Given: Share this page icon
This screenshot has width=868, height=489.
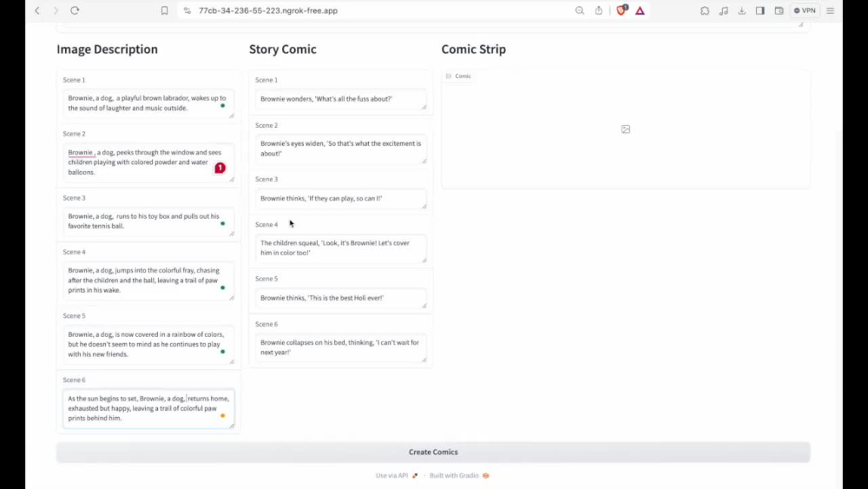Looking at the screenshot, I should (598, 10).
